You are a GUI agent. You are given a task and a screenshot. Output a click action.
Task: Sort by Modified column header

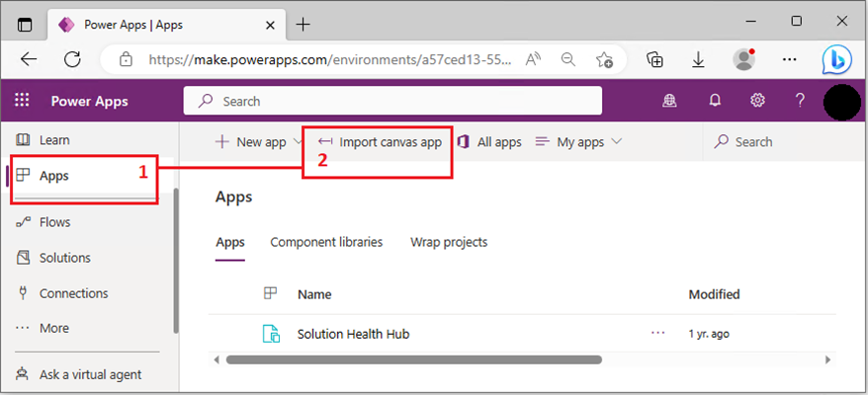pos(714,294)
